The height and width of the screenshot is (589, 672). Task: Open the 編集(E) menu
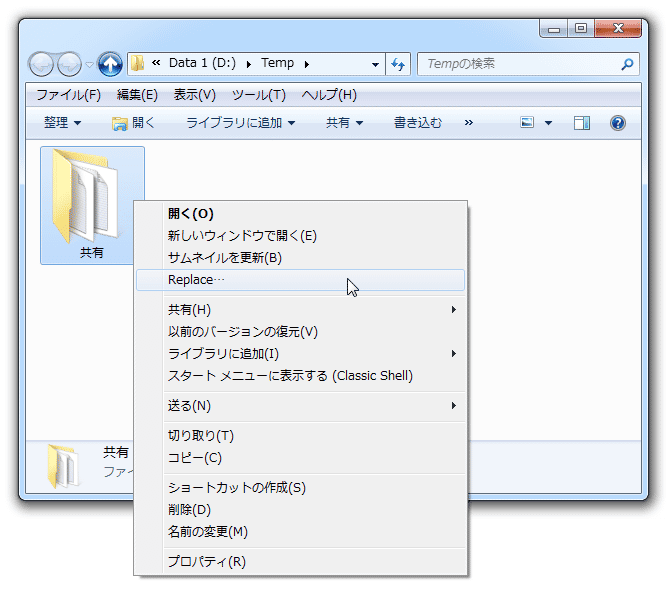[137, 95]
